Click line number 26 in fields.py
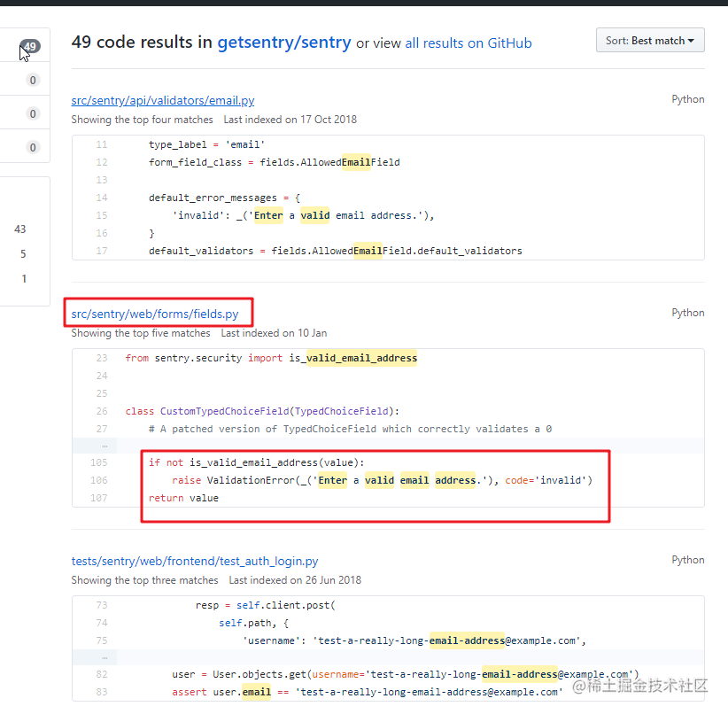Image resolution: width=728 pixels, height=714 pixels. pos(102,411)
